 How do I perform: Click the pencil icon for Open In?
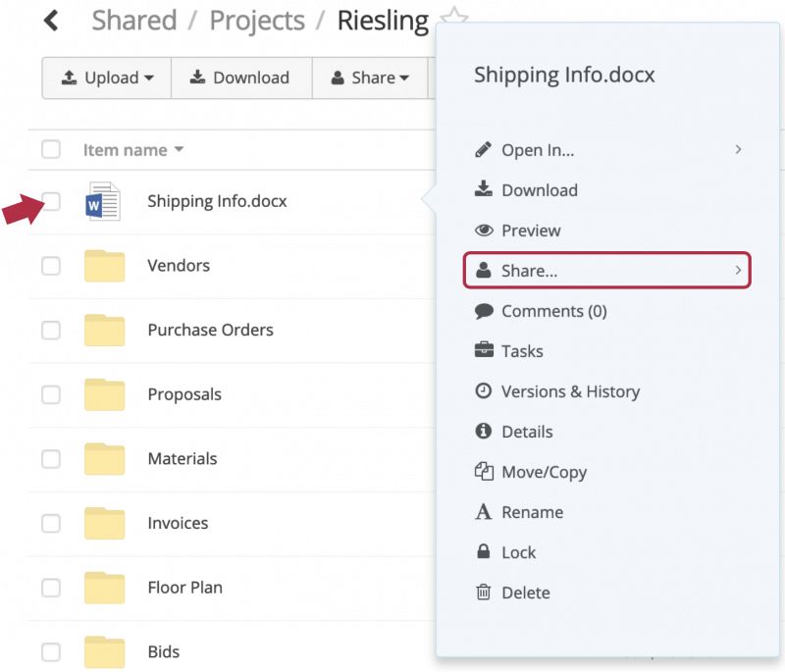coord(483,150)
